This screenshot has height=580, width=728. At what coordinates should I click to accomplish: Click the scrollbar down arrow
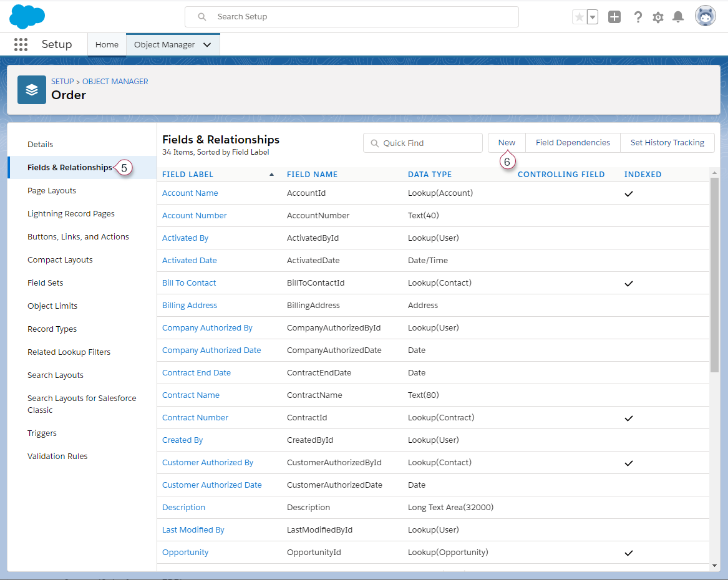click(714, 566)
